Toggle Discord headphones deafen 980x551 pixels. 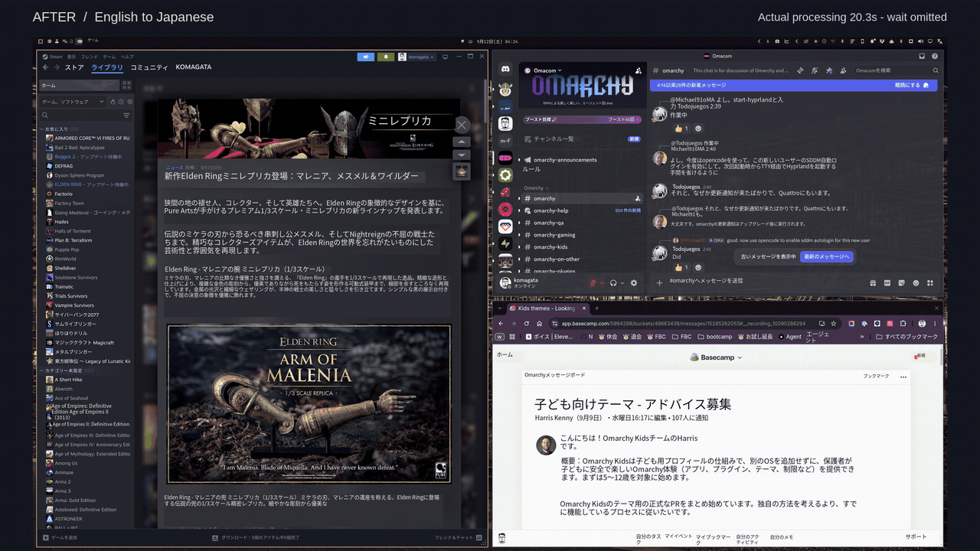pos(613,283)
